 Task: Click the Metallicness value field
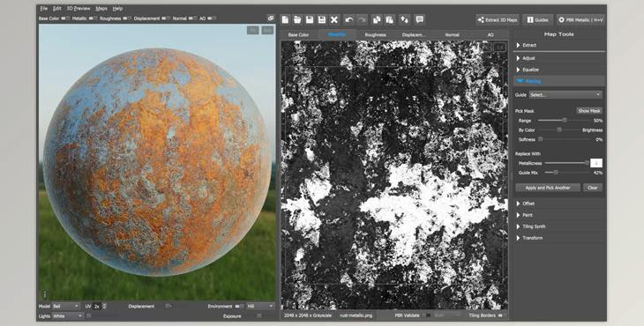point(596,163)
